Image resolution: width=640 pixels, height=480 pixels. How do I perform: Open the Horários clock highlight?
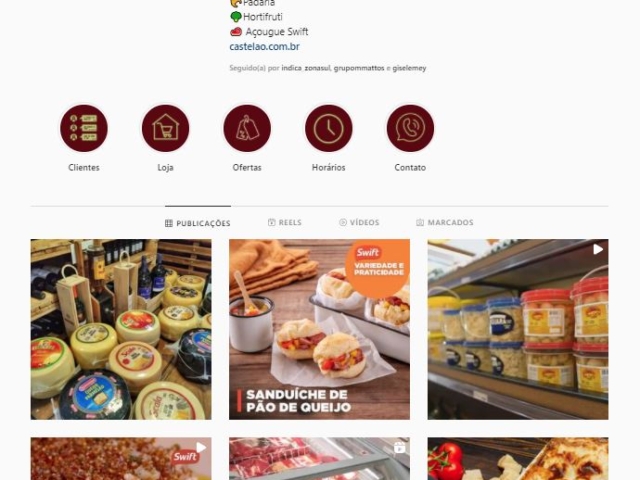[x=329, y=128]
